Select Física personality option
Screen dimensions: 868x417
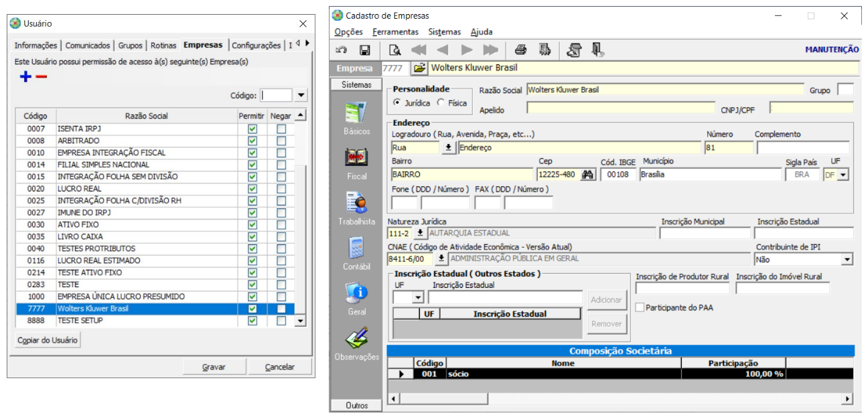click(440, 102)
